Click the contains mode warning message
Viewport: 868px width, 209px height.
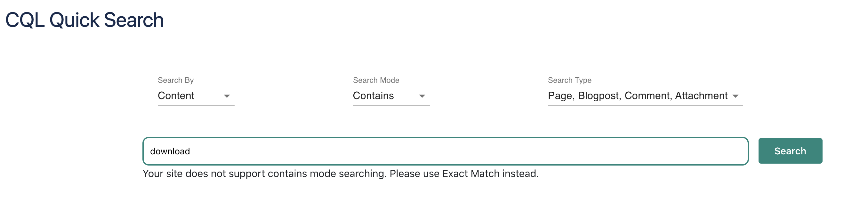[340, 174]
